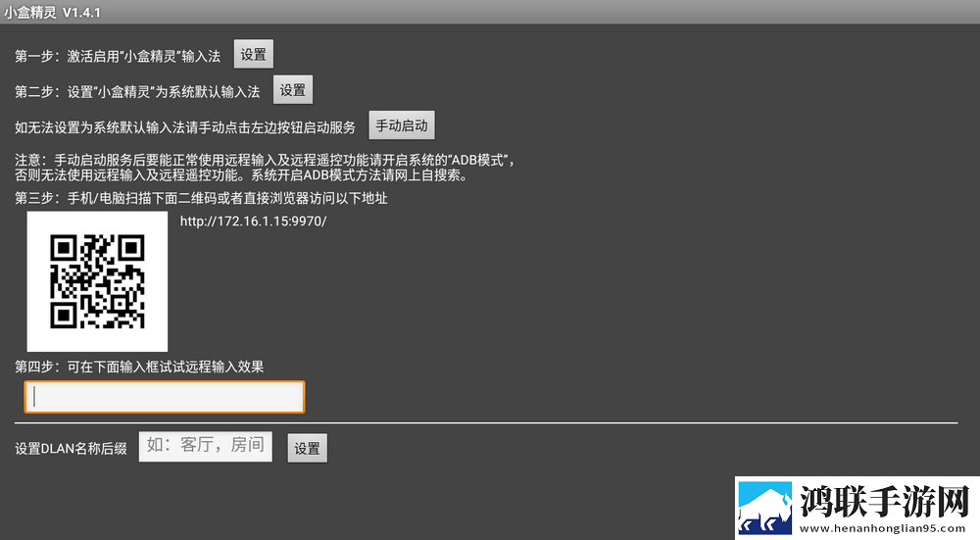The height and width of the screenshot is (540, 980).
Task: Click the 第二步 default input method text
Action: tap(137, 92)
